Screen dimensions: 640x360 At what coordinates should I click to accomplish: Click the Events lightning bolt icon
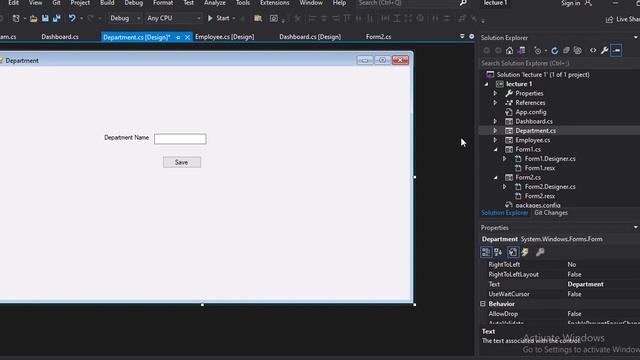point(525,252)
